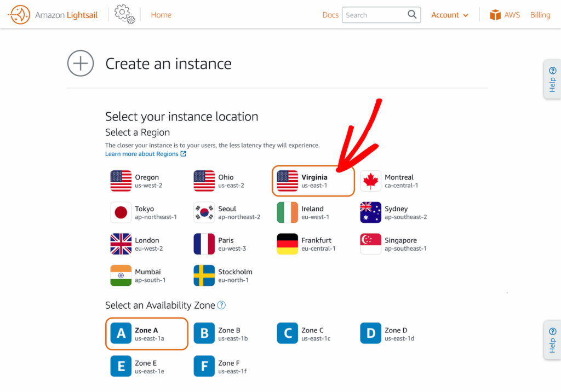This screenshot has width=561, height=392.
Task: Click the plus circle create icon
Action: 81,64
